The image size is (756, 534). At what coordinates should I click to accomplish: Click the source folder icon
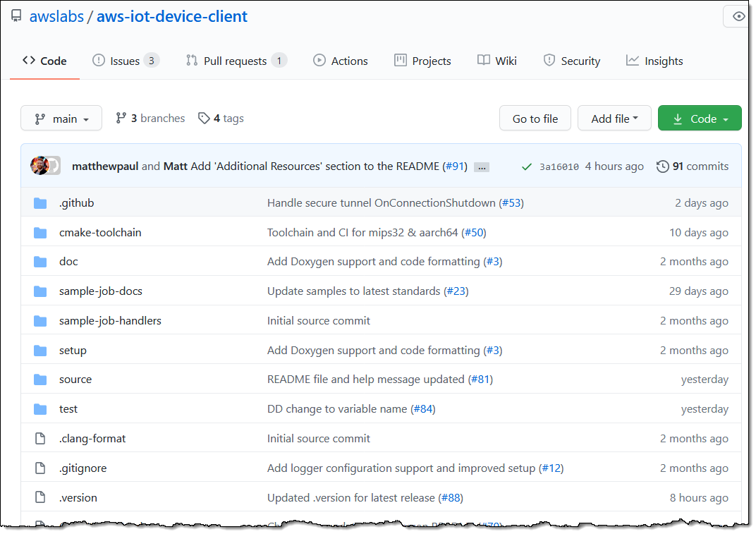point(40,380)
